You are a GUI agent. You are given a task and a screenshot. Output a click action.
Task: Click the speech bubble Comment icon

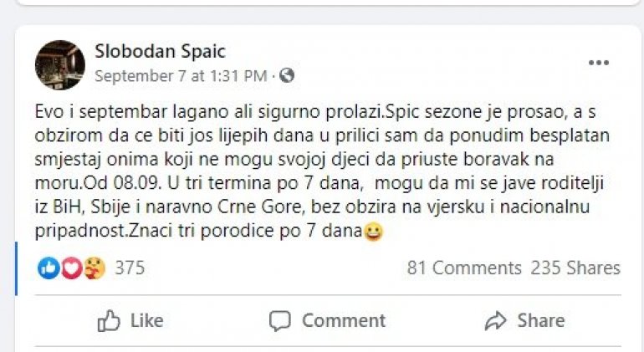280,320
